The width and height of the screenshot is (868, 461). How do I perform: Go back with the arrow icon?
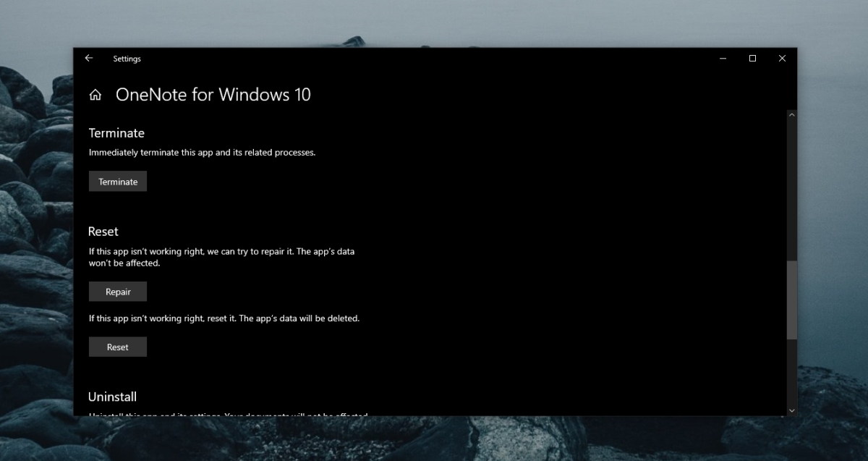[x=89, y=59]
